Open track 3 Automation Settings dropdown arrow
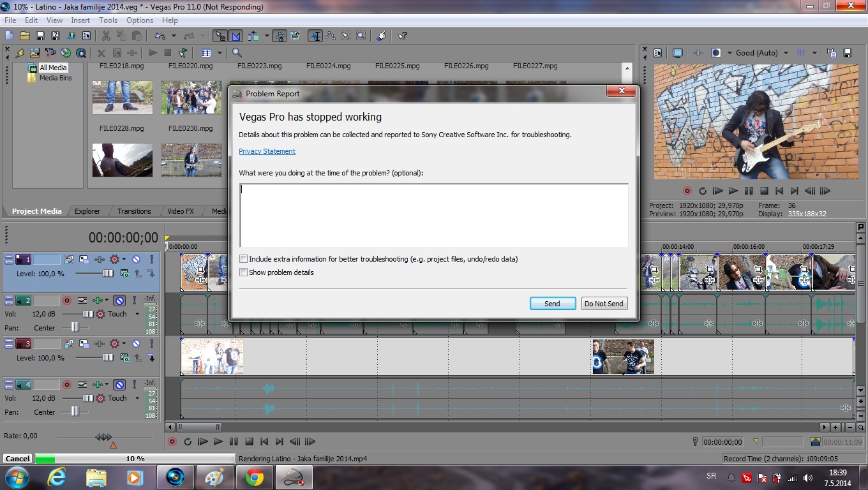 (124, 344)
